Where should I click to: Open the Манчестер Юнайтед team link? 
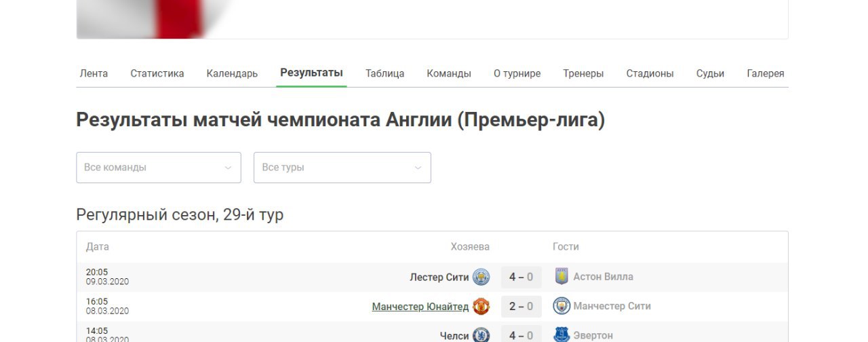point(420,307)
